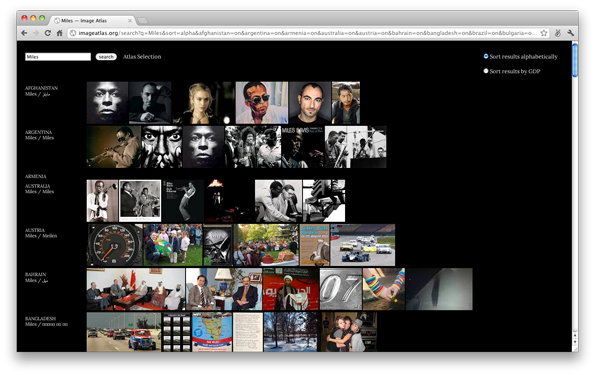Go back with the browser back arrow
595x375 pixels.
point(24,33)
